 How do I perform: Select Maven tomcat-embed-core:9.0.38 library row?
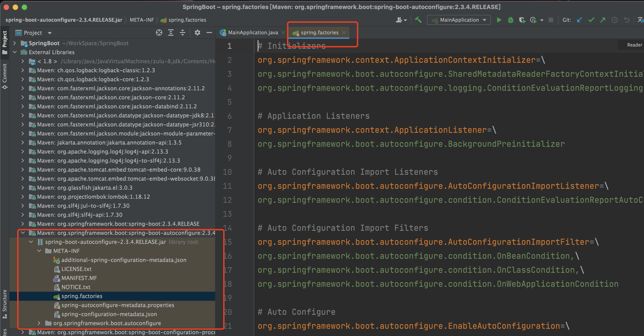[113, 170]
